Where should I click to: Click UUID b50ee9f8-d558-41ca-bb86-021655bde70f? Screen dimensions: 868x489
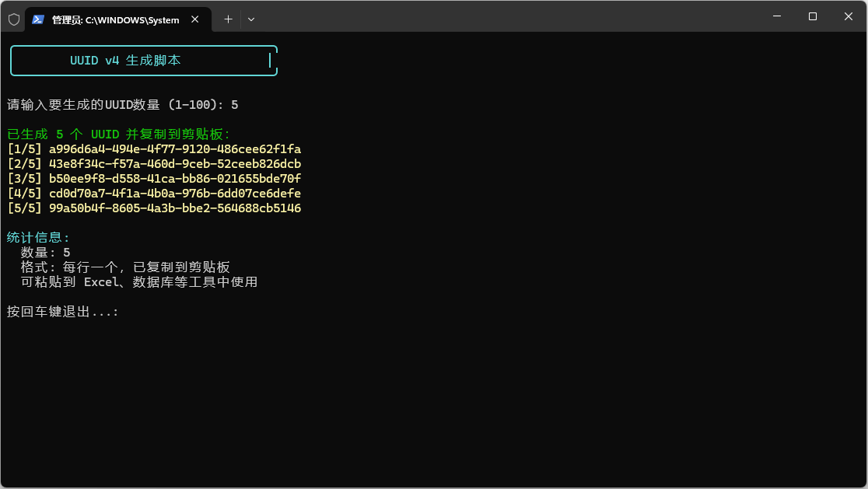point(175,179)
